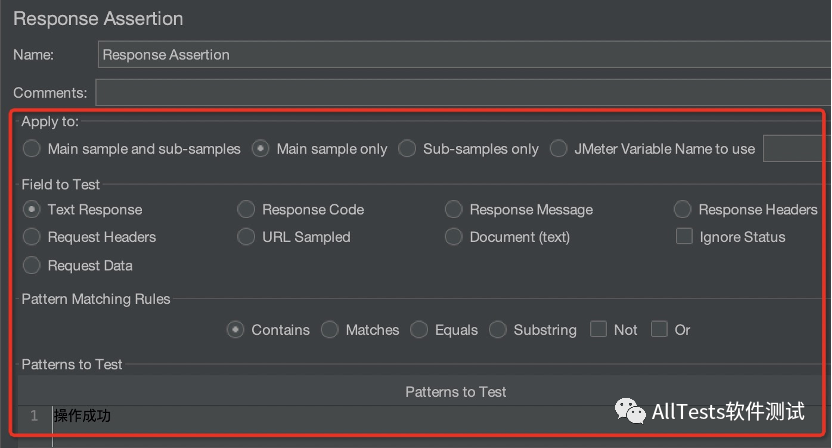Pick URL Sampled field to test
The width and height of the screenshot is (832, 448).
(x=247, y=237)
